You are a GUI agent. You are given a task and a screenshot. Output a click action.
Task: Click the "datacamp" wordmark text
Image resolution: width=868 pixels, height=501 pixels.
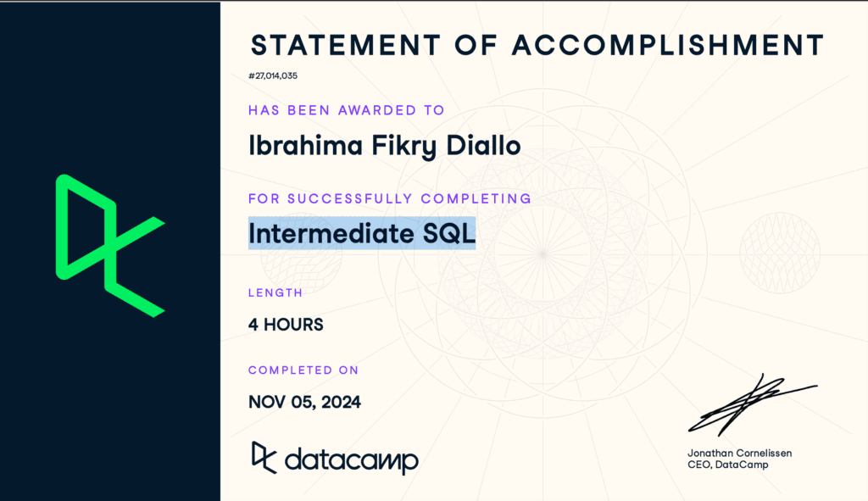click(x=352, y=461)
